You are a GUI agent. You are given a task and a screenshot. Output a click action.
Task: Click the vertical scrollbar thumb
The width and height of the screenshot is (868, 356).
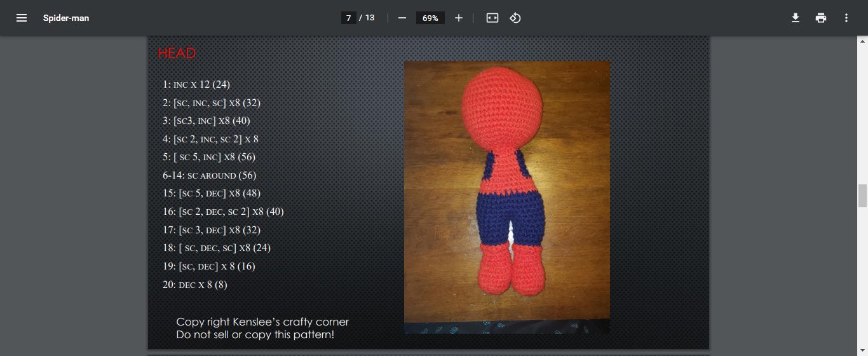click(862, 196)
